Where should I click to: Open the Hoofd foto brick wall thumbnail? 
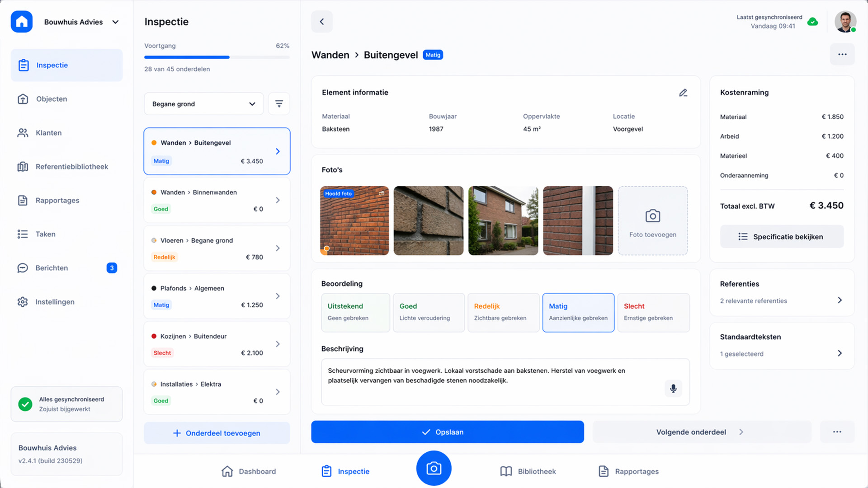(354, 221)
